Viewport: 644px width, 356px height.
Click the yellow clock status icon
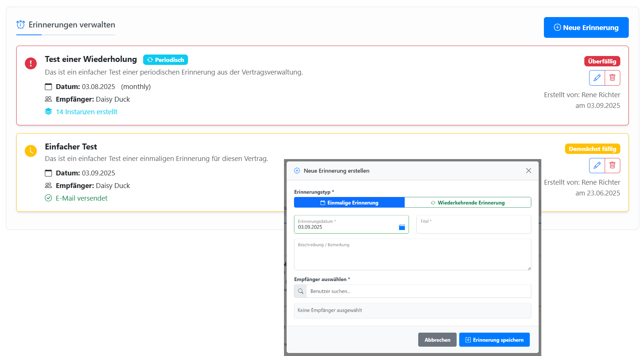point(31,151)
